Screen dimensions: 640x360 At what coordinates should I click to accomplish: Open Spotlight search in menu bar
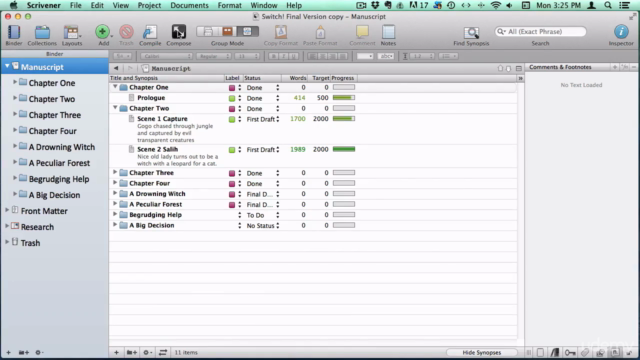pyautogui.click(x=608, y=5)
